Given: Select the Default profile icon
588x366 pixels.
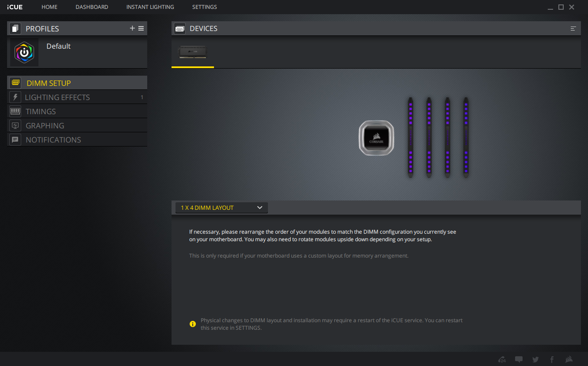Looking at the screenshot, I should [24, 53].
